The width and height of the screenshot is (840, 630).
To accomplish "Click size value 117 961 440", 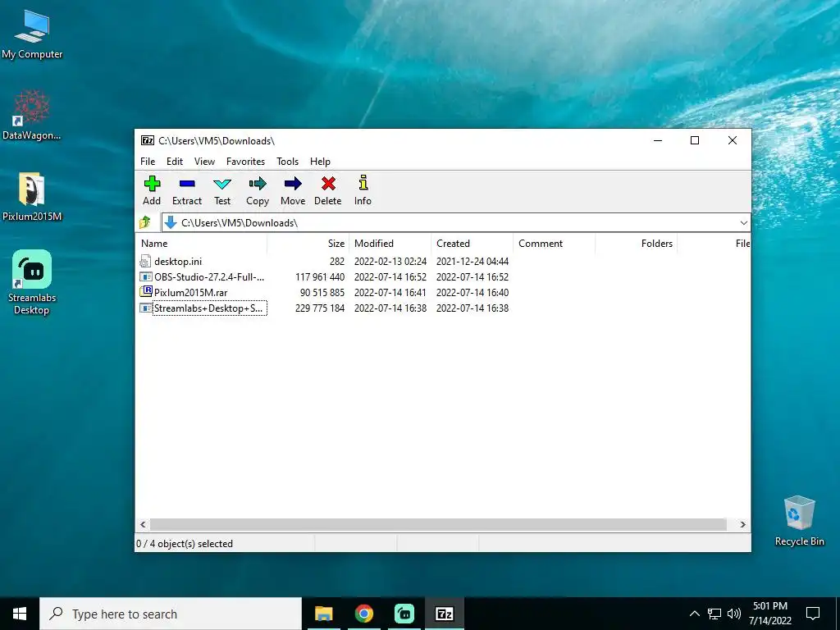I will (x=320, y=277).
